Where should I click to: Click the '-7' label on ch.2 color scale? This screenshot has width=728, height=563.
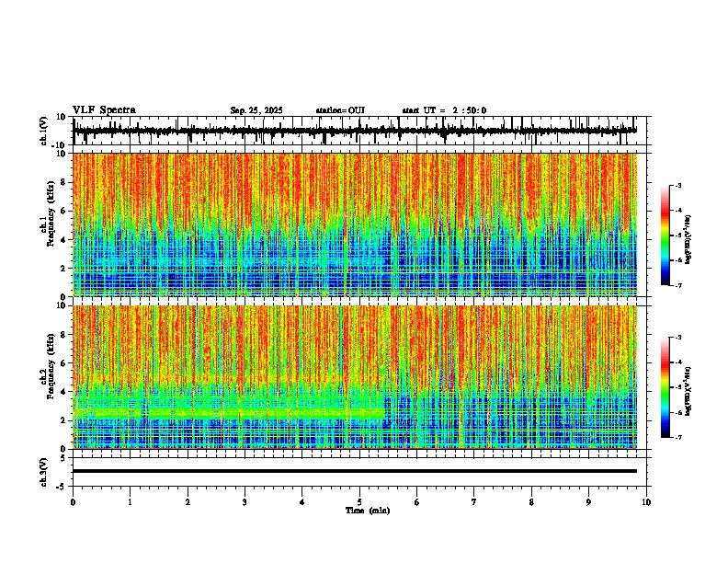tap(678, 437)
